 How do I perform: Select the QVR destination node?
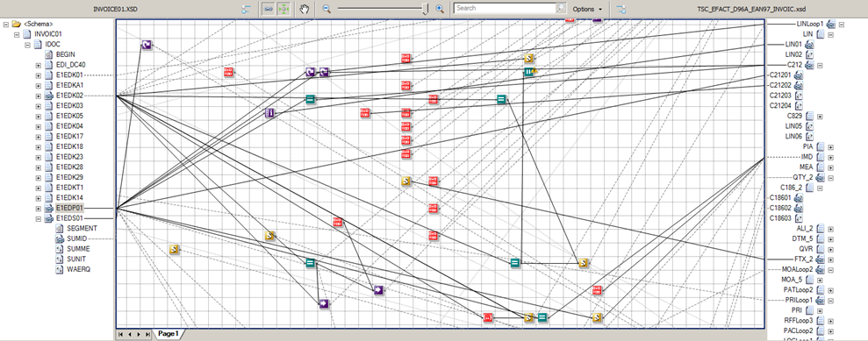click(807, 249)
